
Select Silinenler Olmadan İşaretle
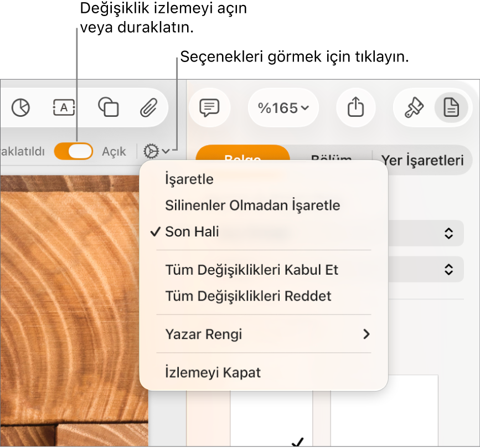[x=264, y=205]
